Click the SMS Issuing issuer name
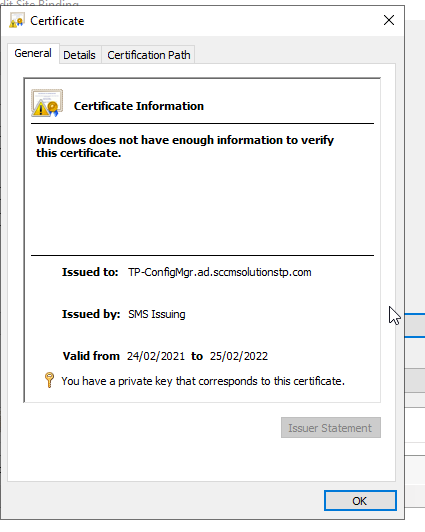Viewport: 425px width, 532px height. tap(157, 315)
